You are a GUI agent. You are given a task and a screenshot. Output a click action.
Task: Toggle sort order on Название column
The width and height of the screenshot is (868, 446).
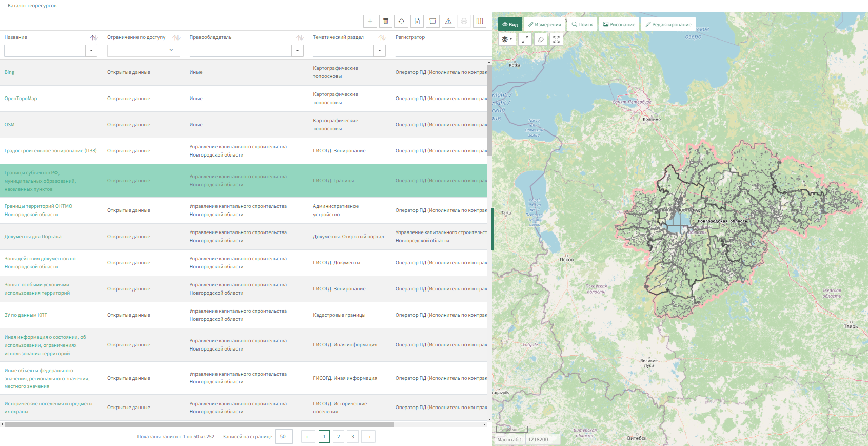pyautogui.click(x=94, y=37)
